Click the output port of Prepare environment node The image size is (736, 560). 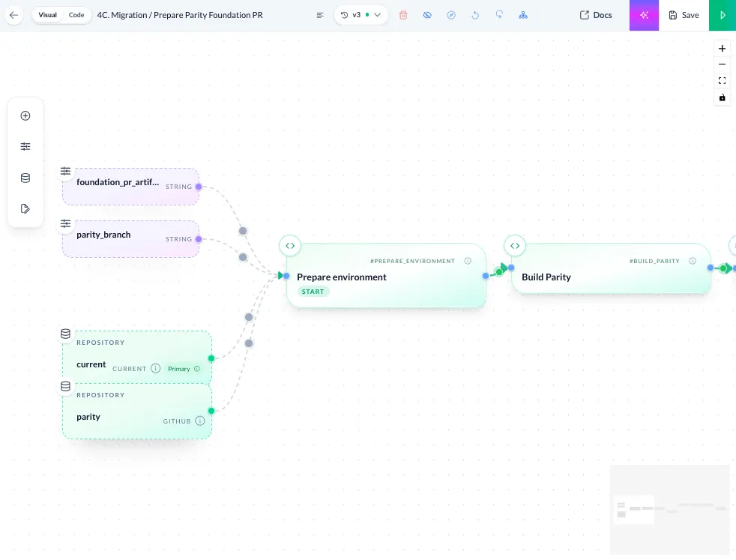[x=486, y=276]
